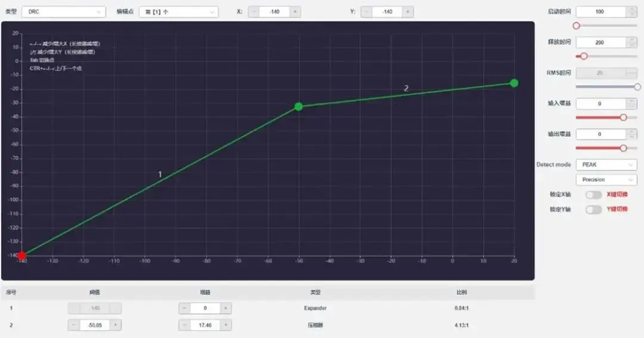644x338 pixels.
Task: Click the plus button beside X value
Action: tap(295, 12)
